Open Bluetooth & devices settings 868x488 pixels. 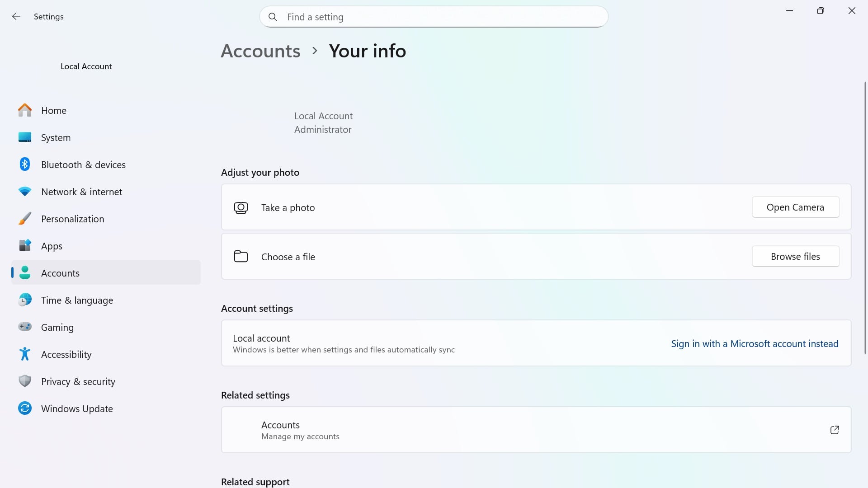(83, 164)
